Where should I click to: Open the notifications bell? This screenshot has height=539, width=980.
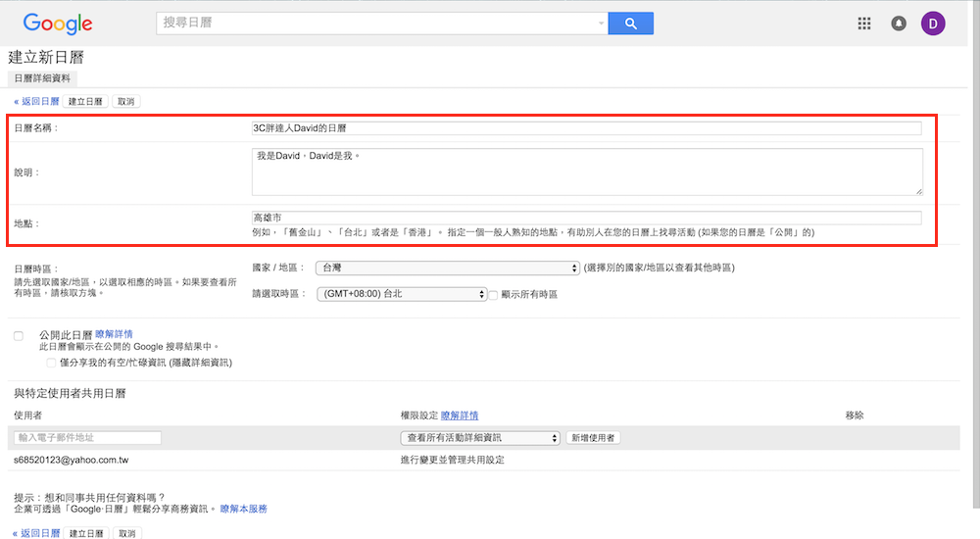899,24
